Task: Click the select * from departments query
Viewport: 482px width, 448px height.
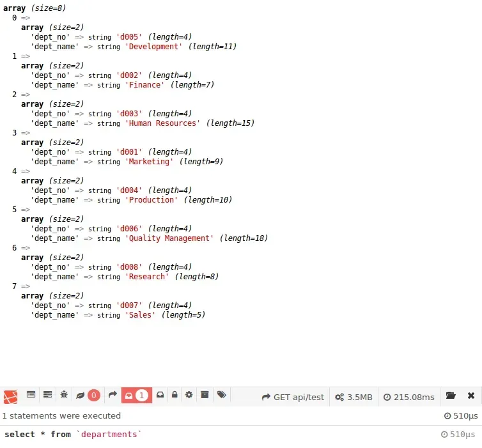Action: coord(73,434)
